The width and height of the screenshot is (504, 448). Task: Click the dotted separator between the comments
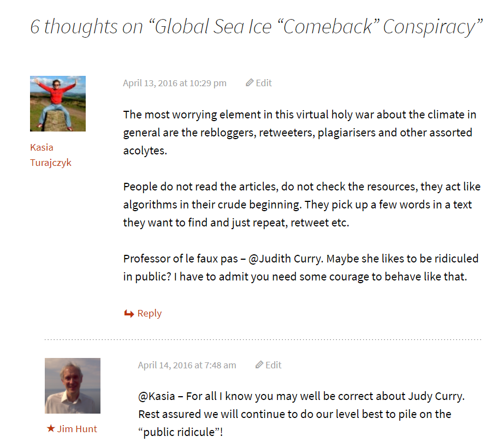[x=263, y=339]
